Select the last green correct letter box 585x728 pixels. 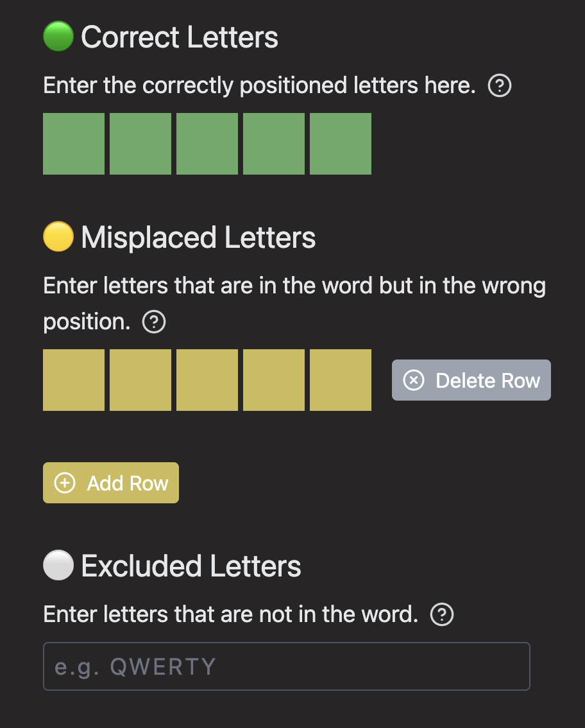[x=340, y=143]
